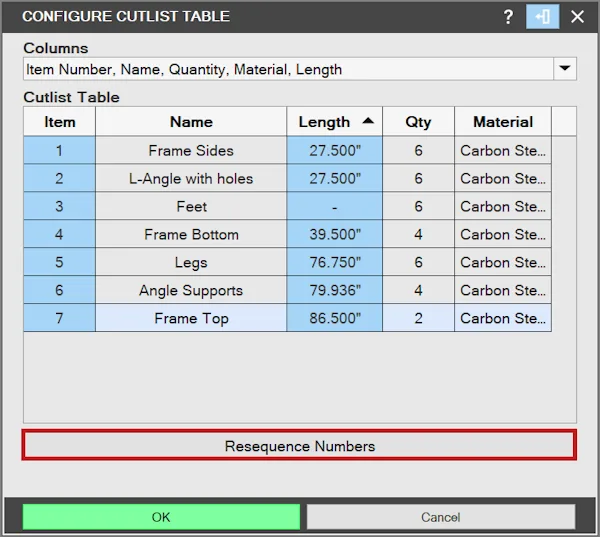Click Frame Top material Carbon Ste...
The image size is (600, 537).
tap(503, 318)
